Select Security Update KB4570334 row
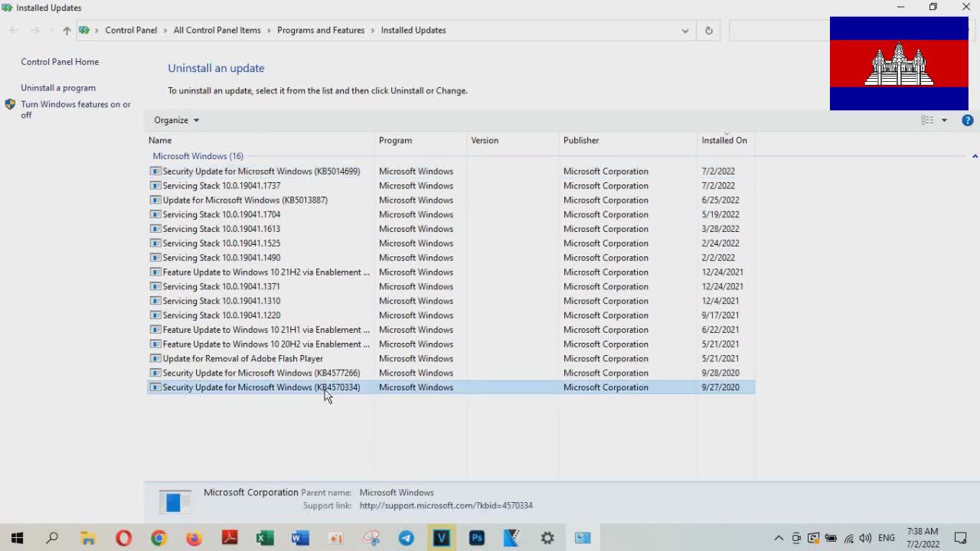Screen dimensions: 980x551 (x=450, y=387)
